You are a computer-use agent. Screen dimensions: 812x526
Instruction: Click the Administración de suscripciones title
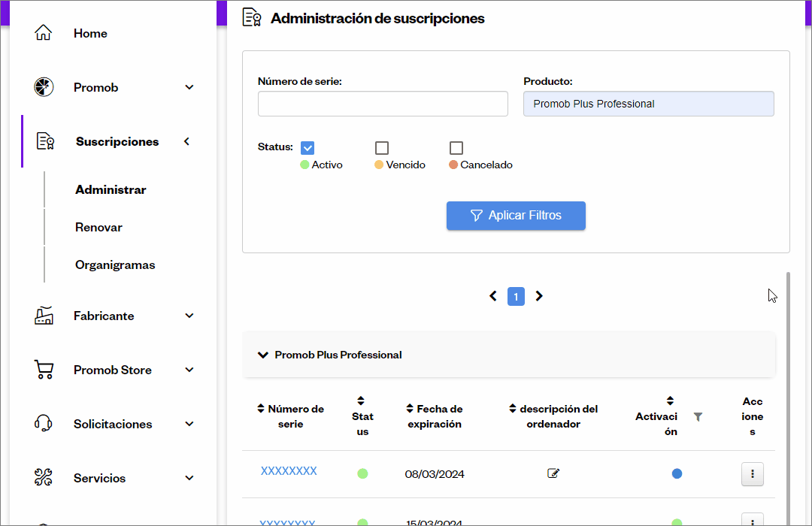click(377, 18)
